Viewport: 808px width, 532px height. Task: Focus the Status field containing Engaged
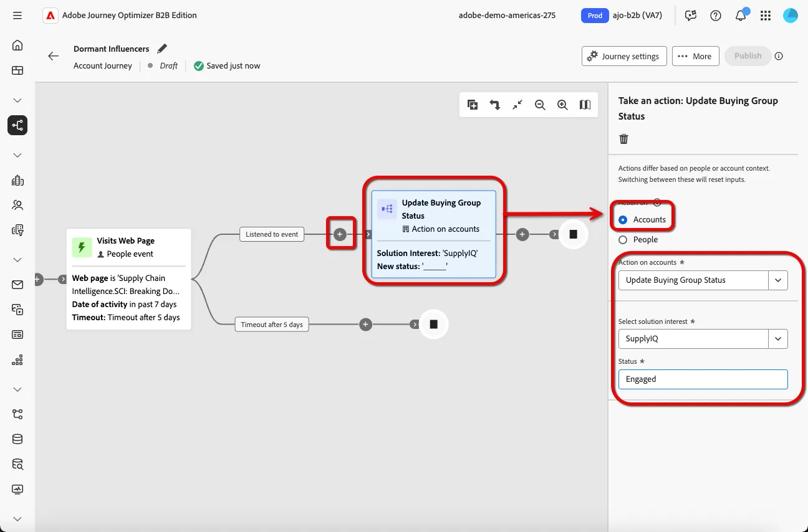click(x=703, y=379)
